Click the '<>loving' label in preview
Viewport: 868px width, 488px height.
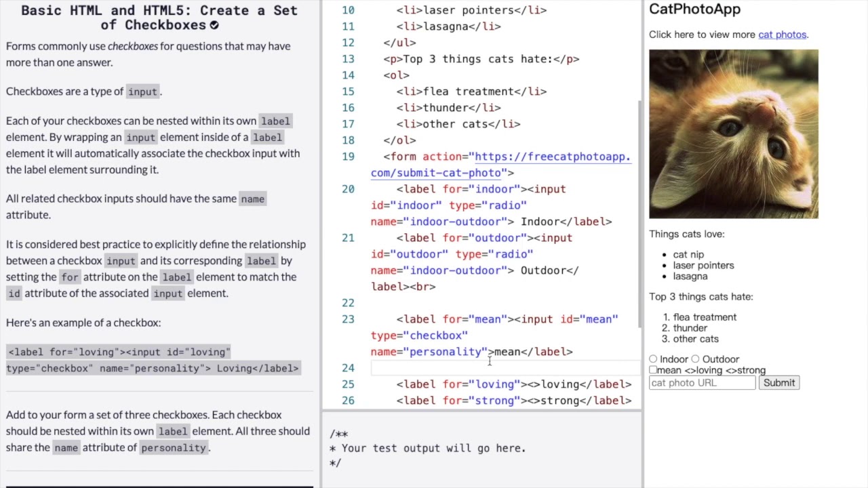click(x=703, y=370)
